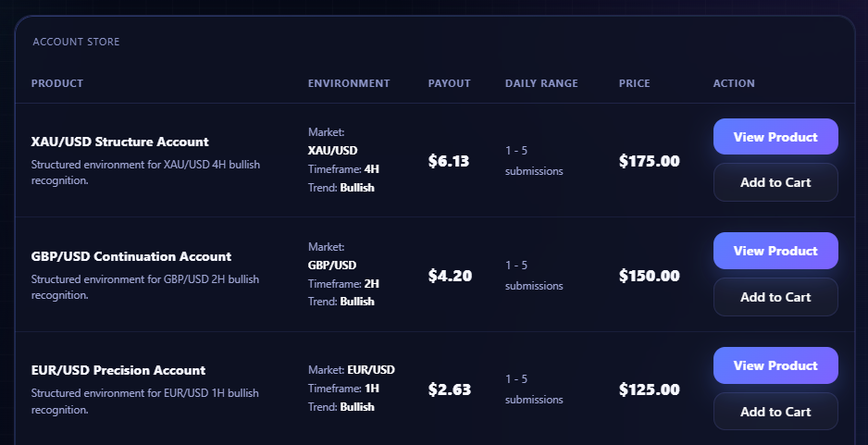
Task: Click the EUR/USD 1H bullish description text
Action: pos(145,402)
